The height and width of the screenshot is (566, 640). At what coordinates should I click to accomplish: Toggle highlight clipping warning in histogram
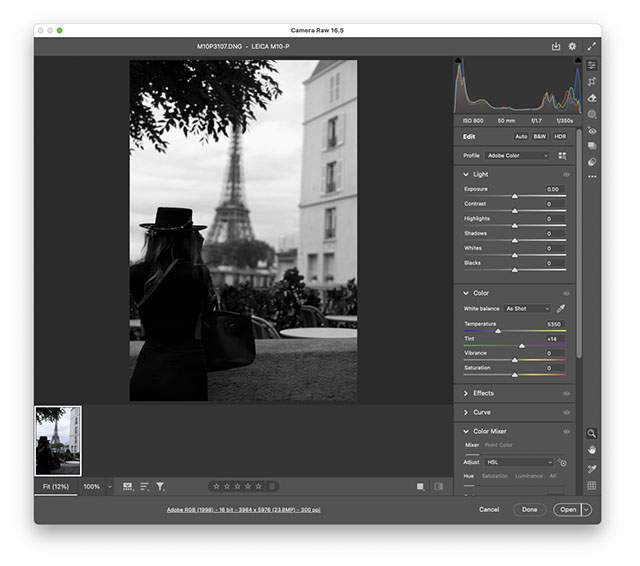coord(578,60)
